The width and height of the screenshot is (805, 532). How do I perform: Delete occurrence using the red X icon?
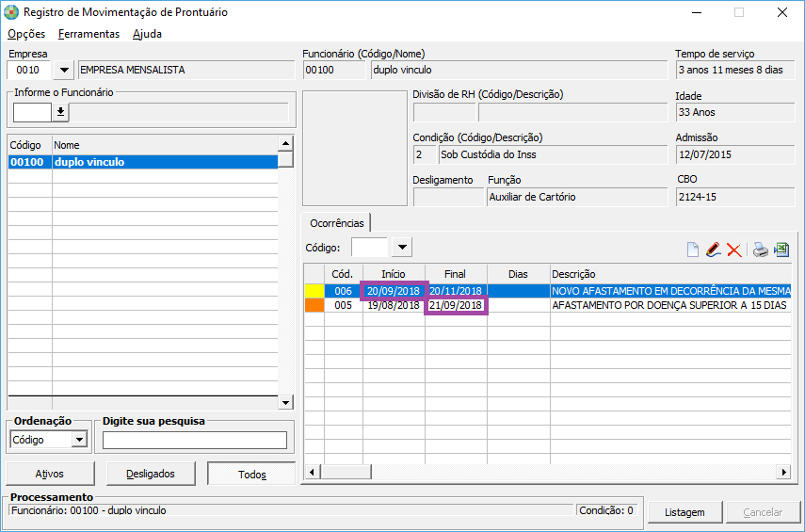tap(734, 250)
